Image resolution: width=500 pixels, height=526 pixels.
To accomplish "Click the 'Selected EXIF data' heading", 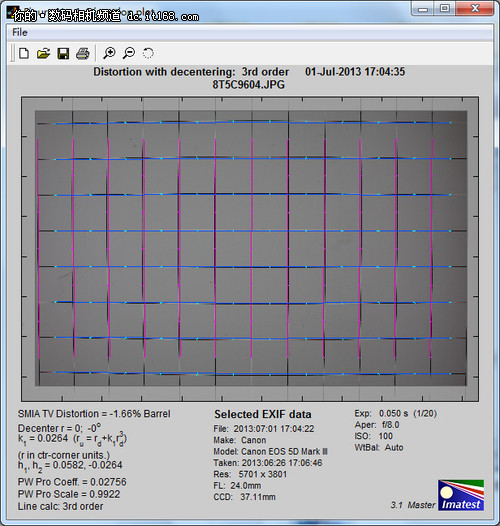I will [x=263, y=414].
